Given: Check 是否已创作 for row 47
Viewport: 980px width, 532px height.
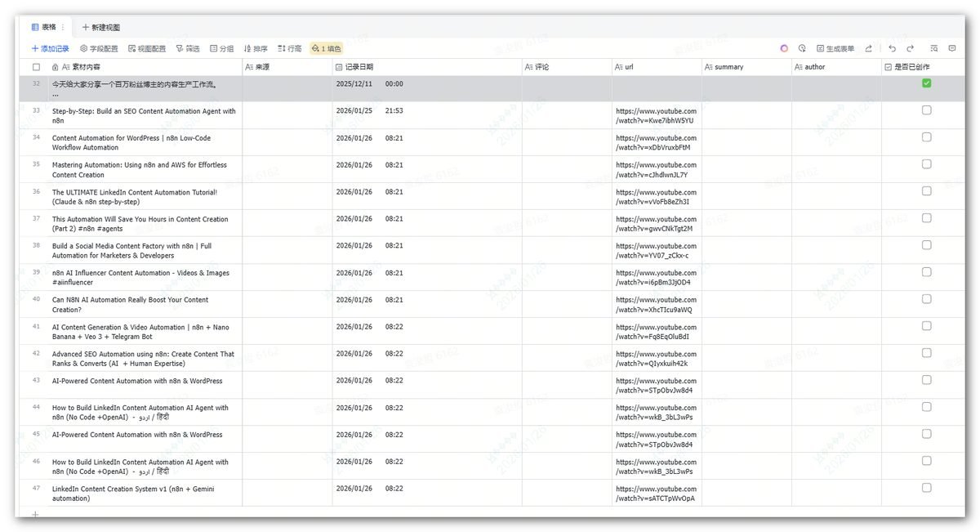Looking at the screenshot, I should (926, 488).
